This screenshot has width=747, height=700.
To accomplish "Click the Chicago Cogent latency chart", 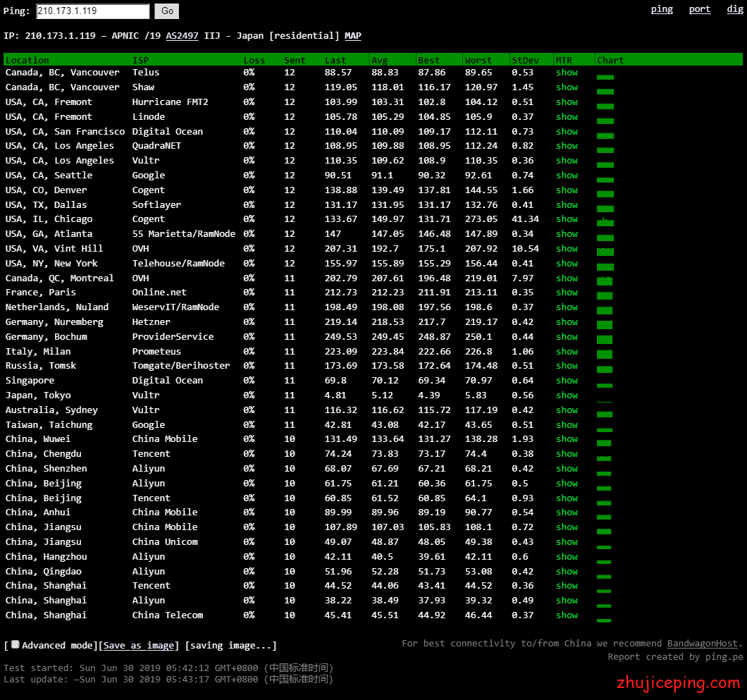I will 605,221.
